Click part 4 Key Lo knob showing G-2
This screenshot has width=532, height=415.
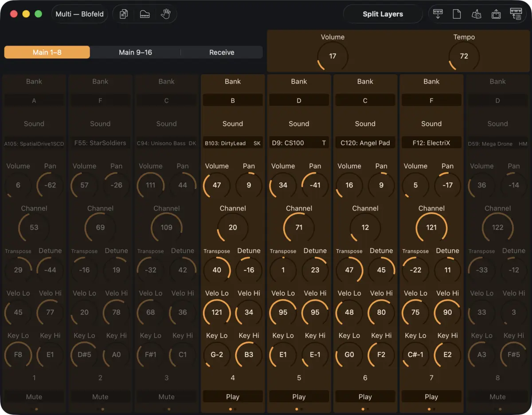217,355
